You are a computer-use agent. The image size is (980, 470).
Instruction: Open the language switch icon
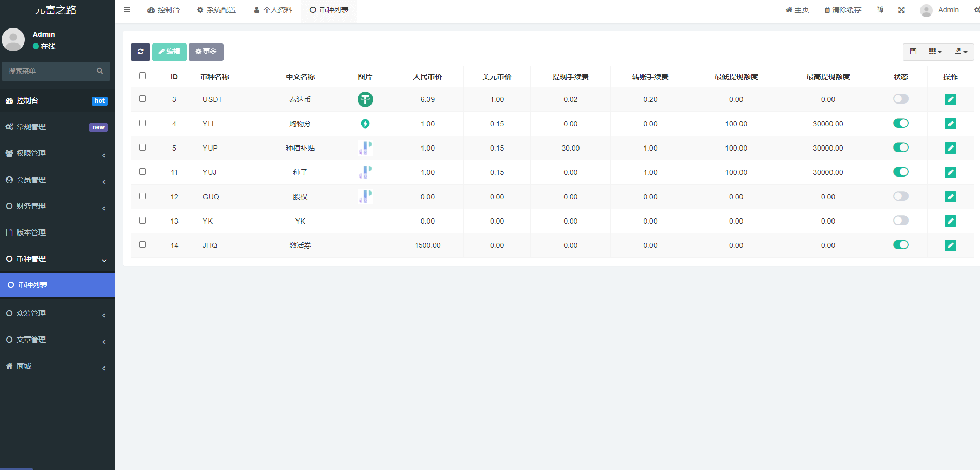880,10
